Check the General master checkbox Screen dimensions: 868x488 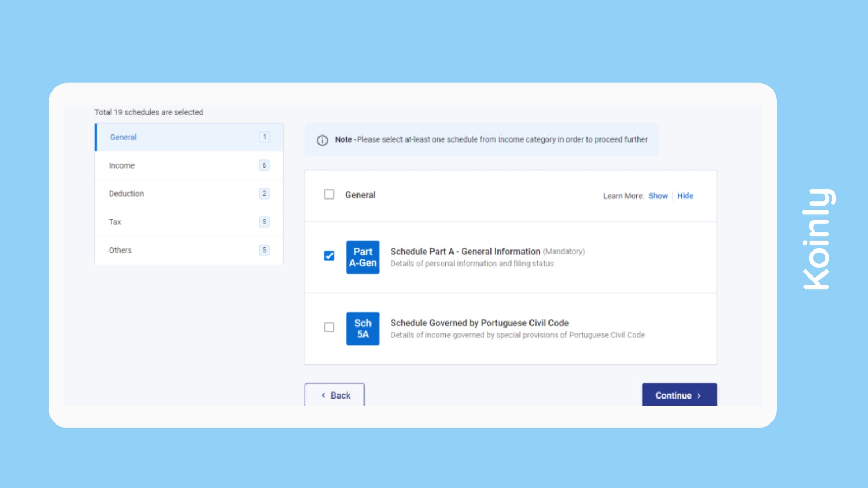point(328,194)
